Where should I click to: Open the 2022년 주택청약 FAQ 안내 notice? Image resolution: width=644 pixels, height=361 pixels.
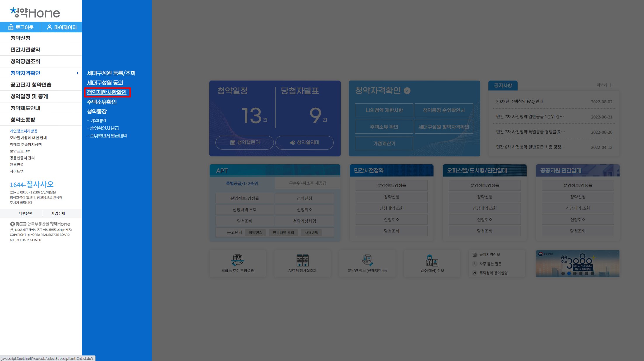pyautogui.click(x=519, y=102)
